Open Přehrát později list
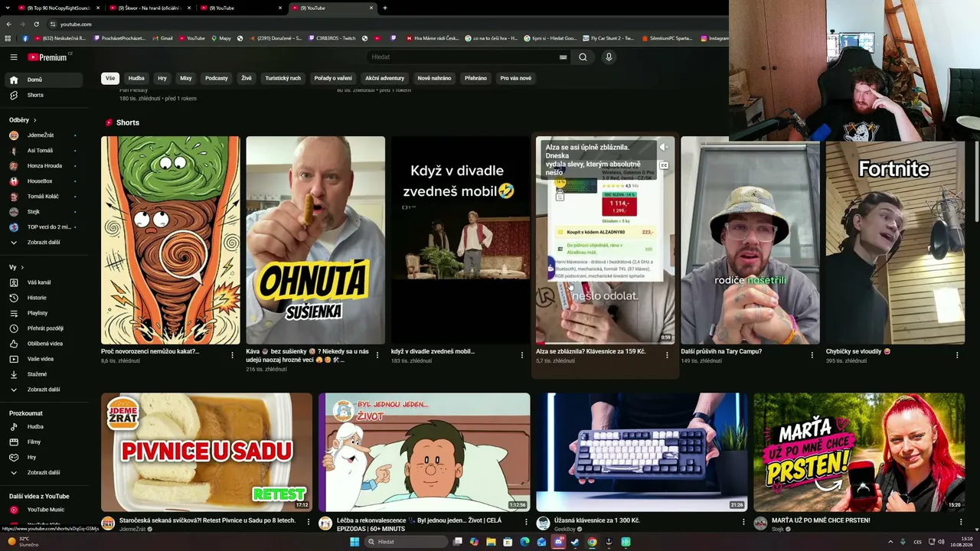The width and height of the screenshot is (980, 551). click(43, 328)
